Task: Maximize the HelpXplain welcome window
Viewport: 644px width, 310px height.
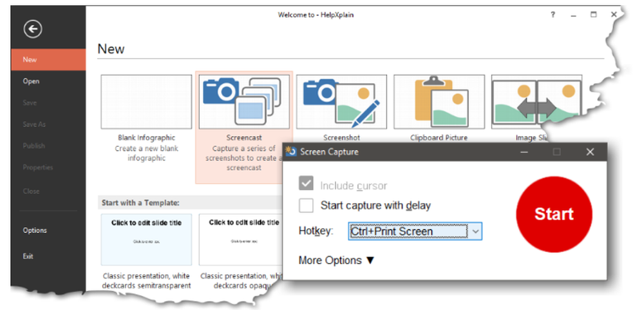Action: 593,15
